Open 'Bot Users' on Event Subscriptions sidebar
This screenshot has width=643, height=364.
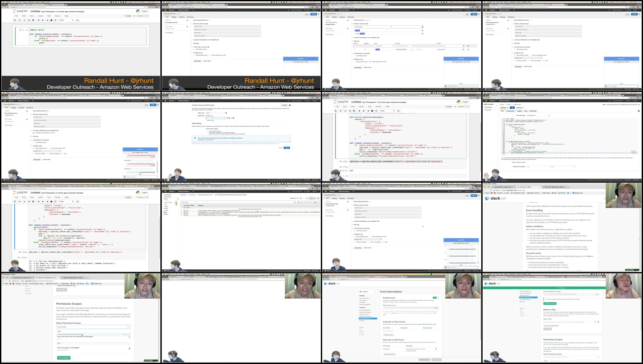362,321
